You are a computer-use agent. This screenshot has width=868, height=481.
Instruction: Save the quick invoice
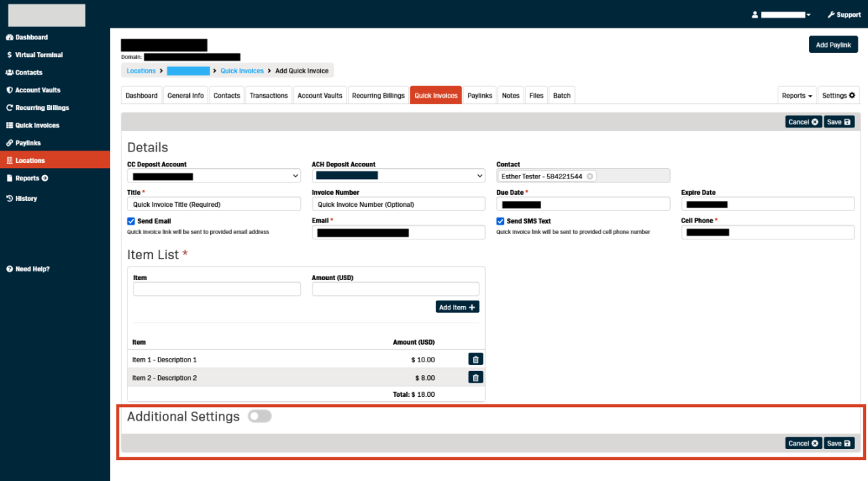click(839, 121)
